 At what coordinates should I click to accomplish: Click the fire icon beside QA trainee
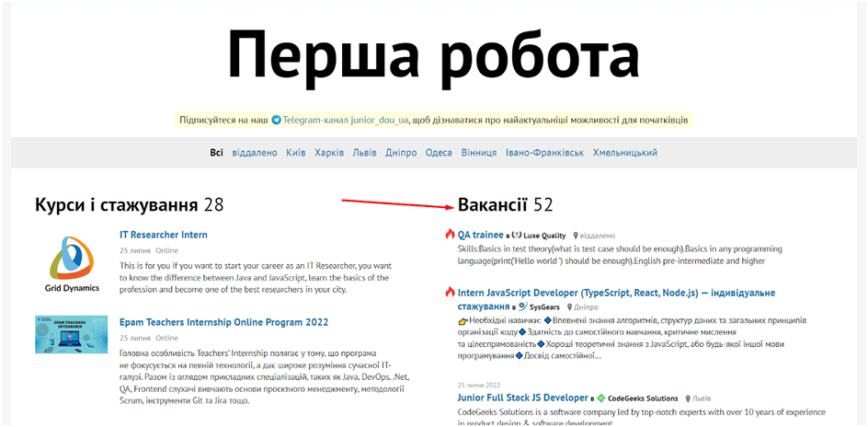tap(450, 235)
